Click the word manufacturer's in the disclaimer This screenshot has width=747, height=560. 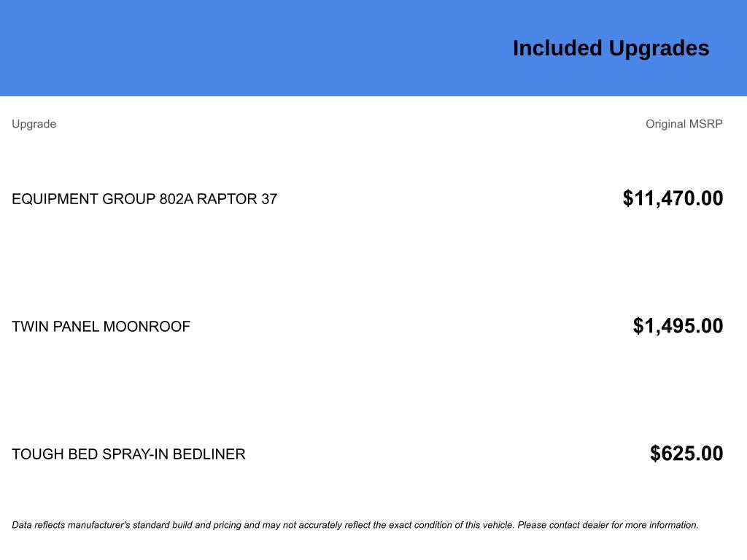(98, 525)
